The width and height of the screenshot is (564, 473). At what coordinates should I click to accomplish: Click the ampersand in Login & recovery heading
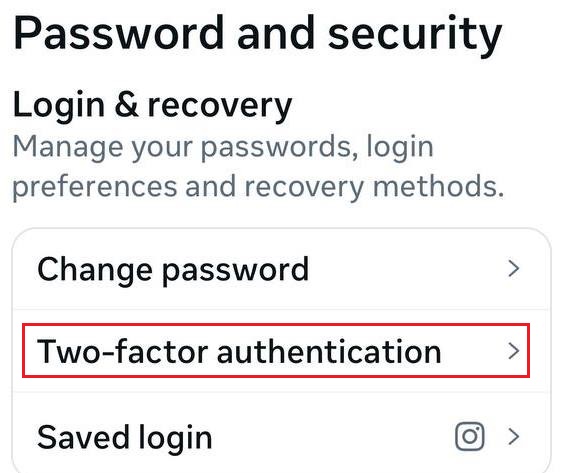[127, 105]
